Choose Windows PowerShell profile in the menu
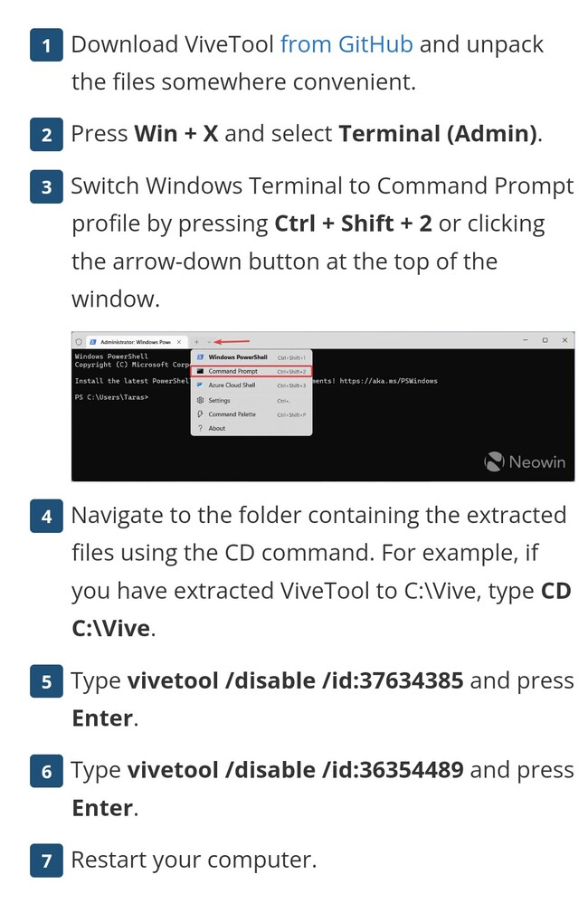588x903 pixels. 251,357
